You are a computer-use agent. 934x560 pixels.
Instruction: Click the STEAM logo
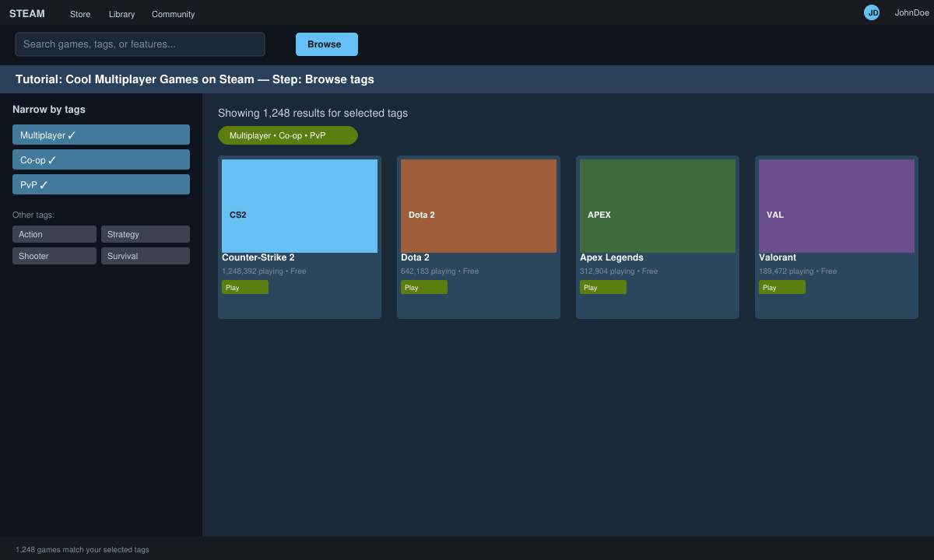coord(27,13)
